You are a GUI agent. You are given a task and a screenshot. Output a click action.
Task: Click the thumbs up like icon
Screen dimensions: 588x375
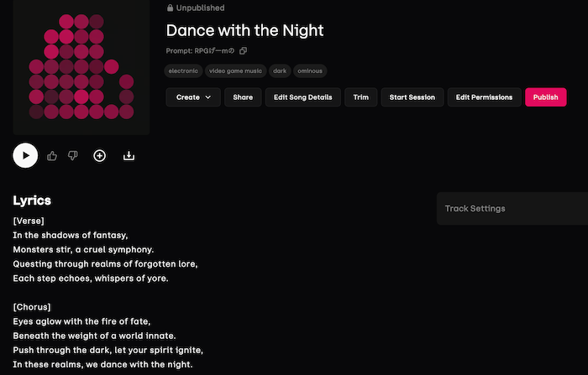point(52,155)
